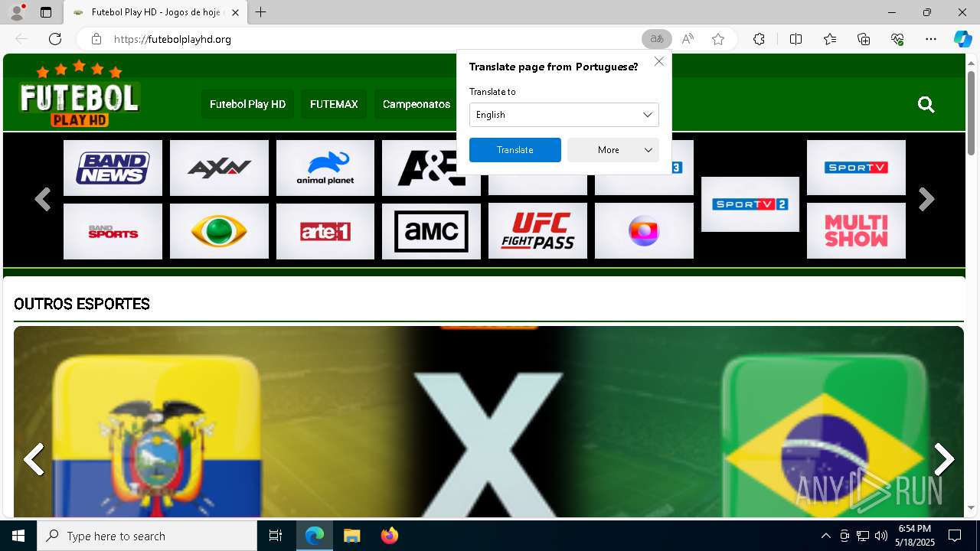Open Windows Start menu
The image size is (980, 551).
[x=18, y=536]
